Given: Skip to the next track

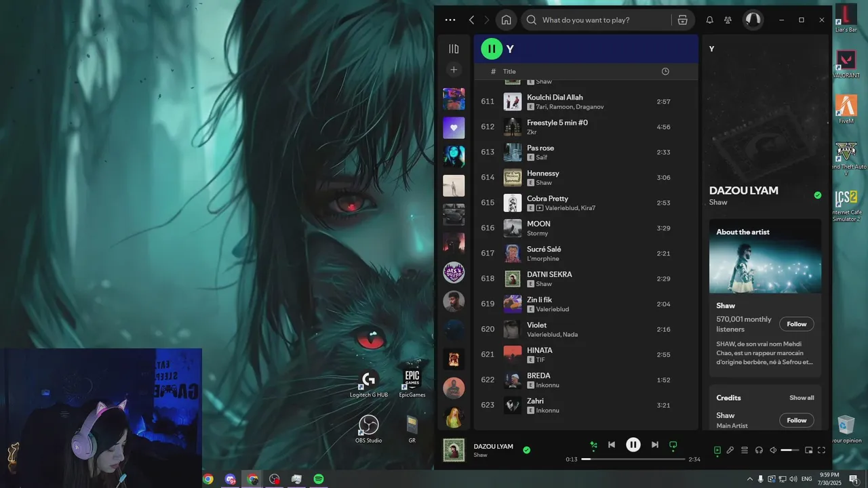Looking at the screenshot, I should (x=654, y=445).
